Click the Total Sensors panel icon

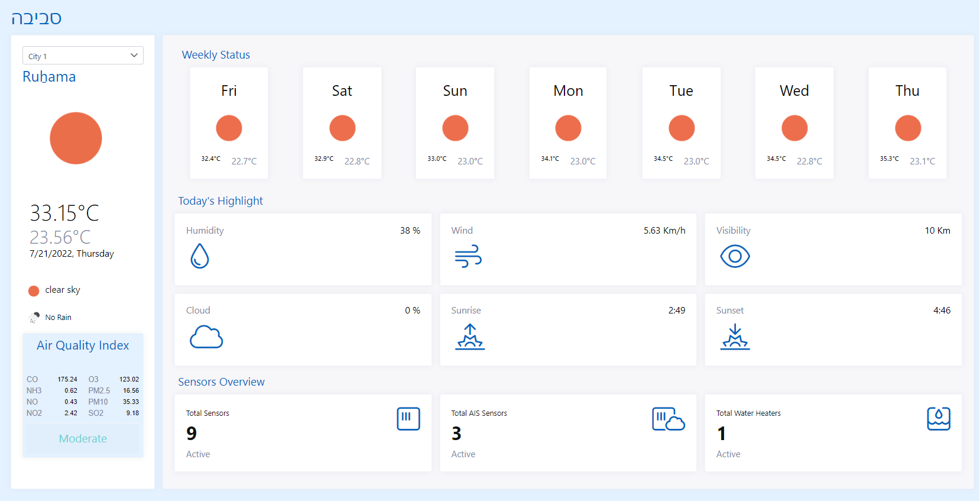coord(408,419)
